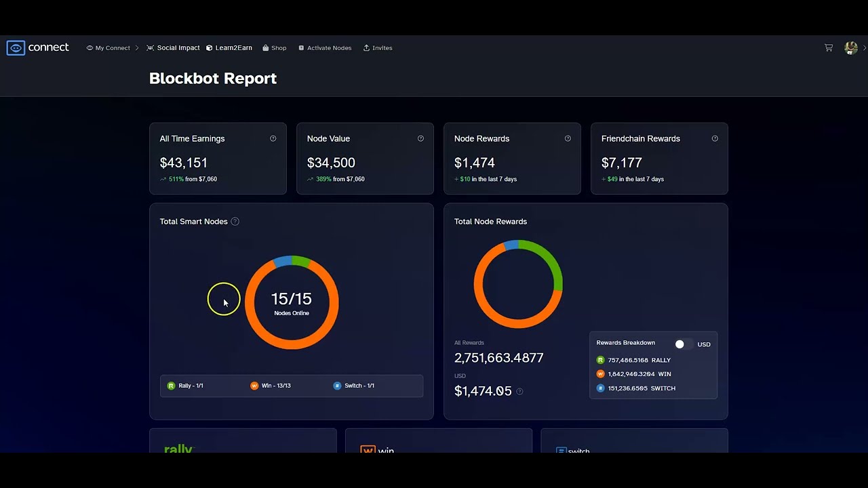Expand the chevron next to profile avatar
Screen dimensions: 868x488
tap(864, 47)
